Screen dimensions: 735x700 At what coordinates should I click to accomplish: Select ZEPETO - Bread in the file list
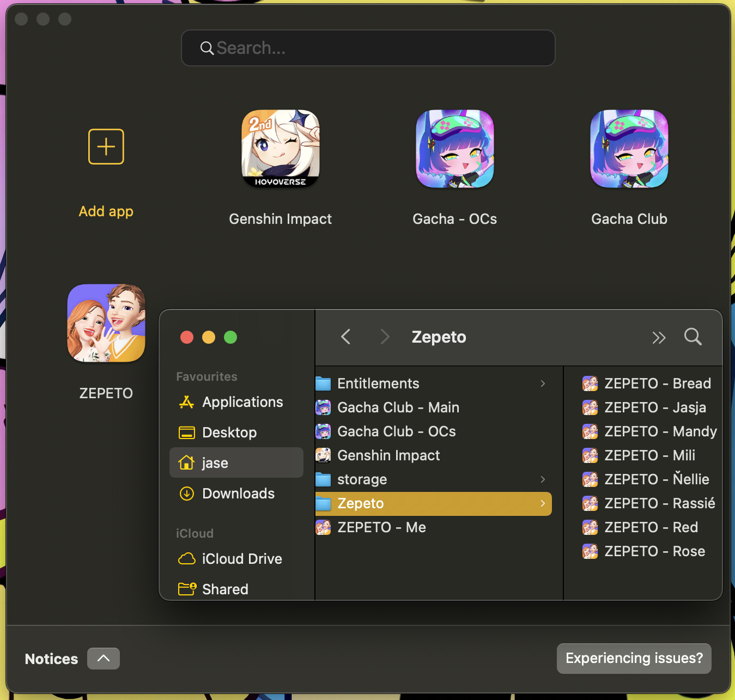click(x=657, y=384)
